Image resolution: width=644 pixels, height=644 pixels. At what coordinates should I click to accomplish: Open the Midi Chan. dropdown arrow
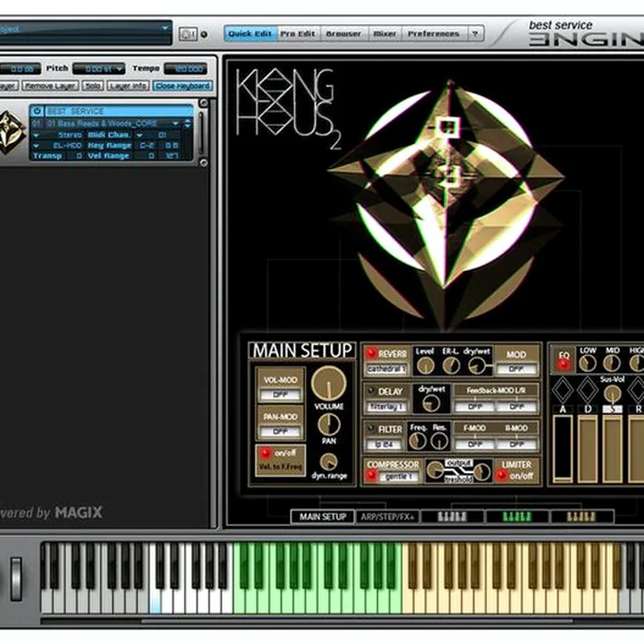pos(140,135)
